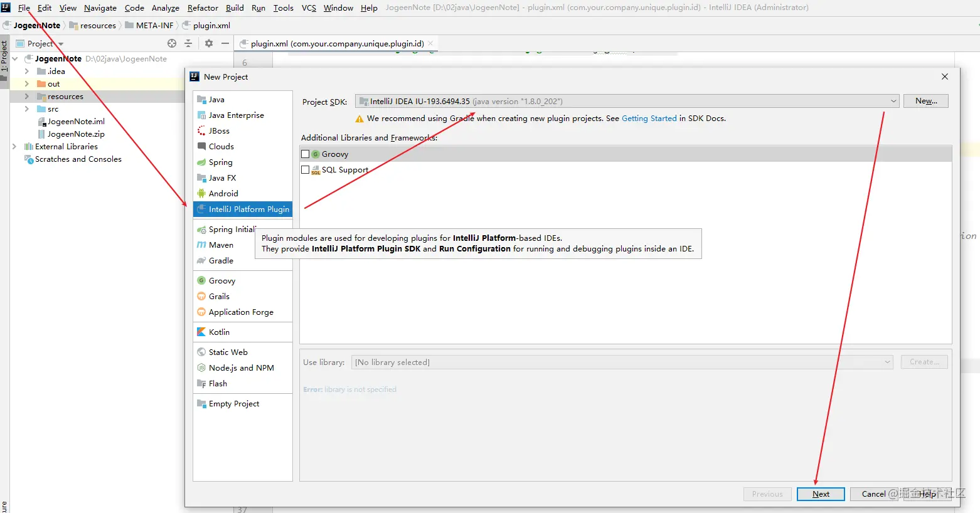The image size is (980, 513).
Task: Select Gradle elephant icon
Action: click(201, 261)
